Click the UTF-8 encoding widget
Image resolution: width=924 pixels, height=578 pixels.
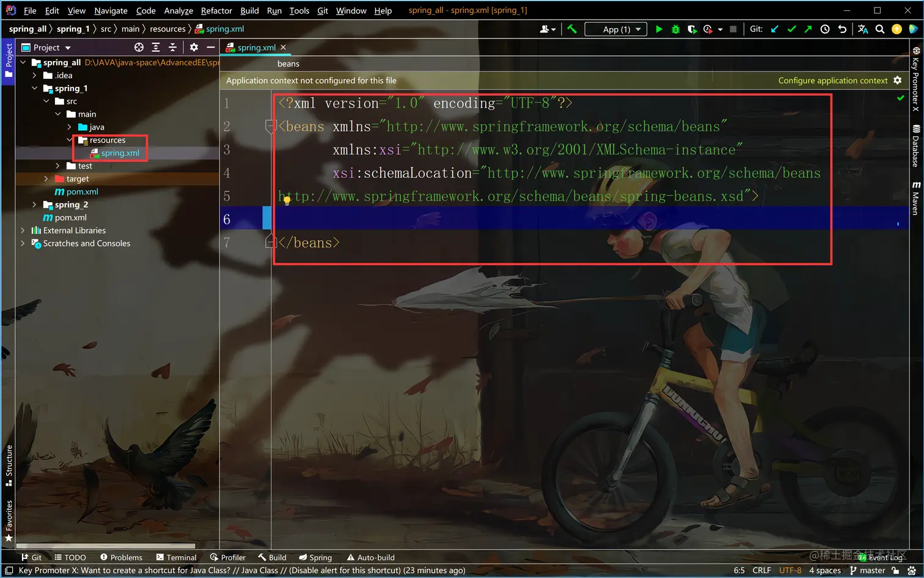coord(790,570)
